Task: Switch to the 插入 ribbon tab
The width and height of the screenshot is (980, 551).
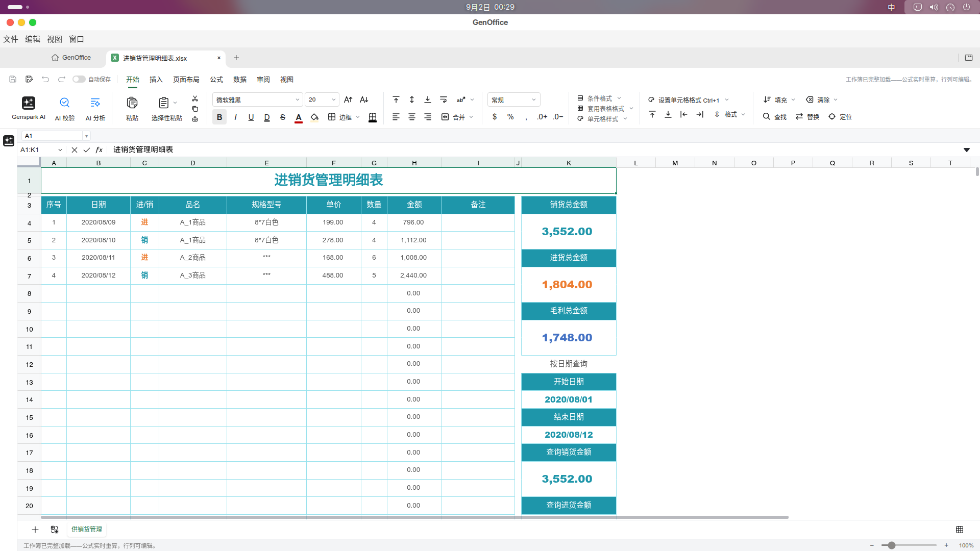Action: point(156,80)
